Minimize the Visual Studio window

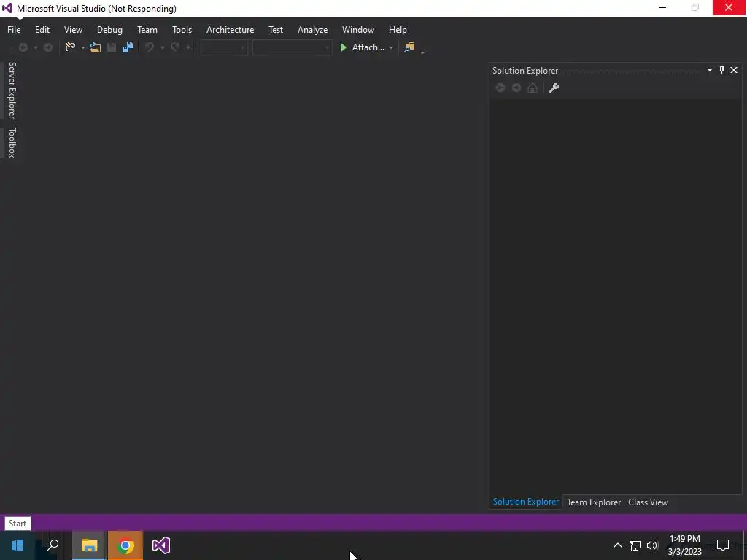tap(662, 7)
